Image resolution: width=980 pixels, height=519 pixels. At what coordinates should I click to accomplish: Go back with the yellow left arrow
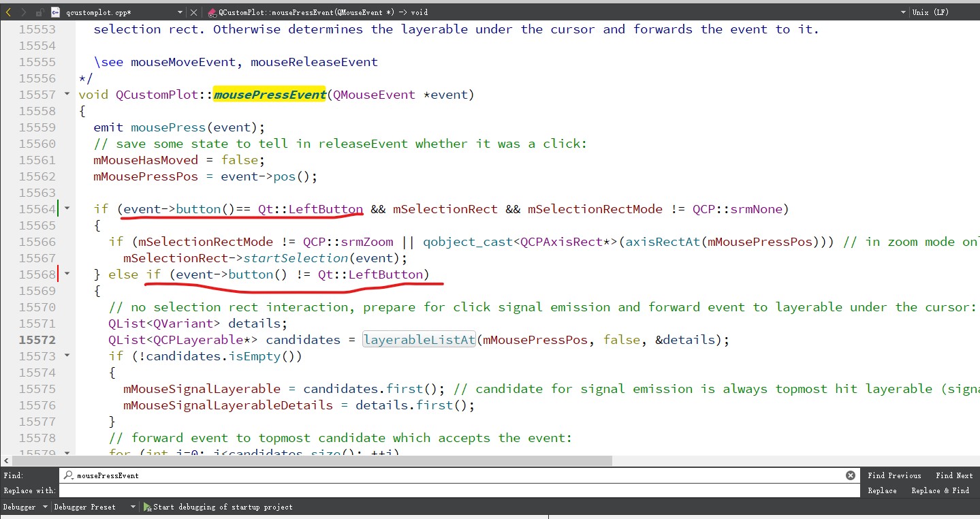click(x=8, y=12)
